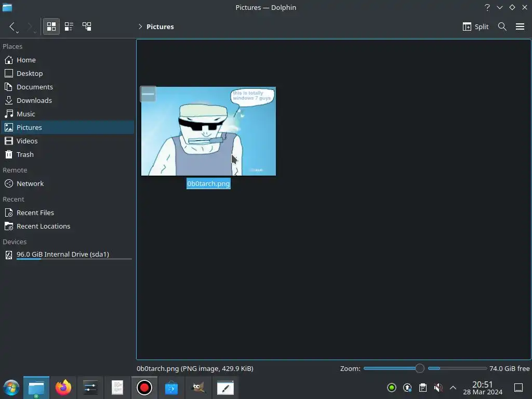532x399 pixels.
Task: Open Trash in Places
Action: coord(67,154)
